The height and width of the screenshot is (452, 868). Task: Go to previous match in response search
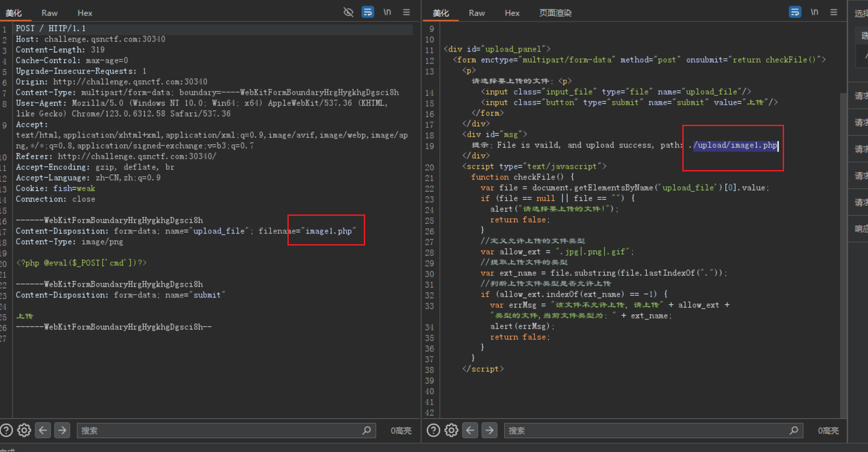[470, 430]
